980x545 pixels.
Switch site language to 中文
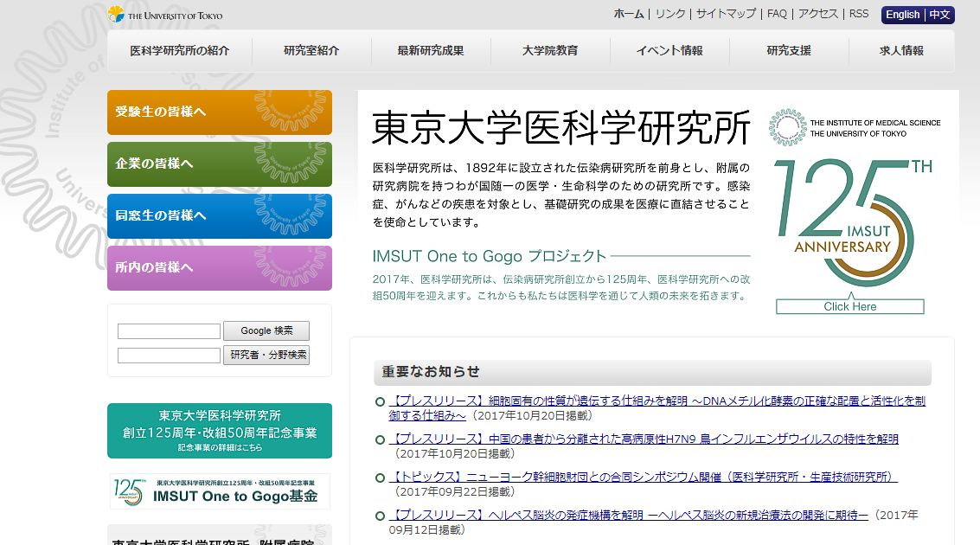coord(939,15)
